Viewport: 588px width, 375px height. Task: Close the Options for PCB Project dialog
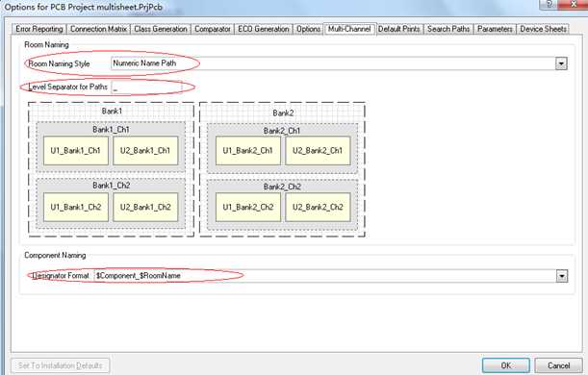[x=573, y=4]
